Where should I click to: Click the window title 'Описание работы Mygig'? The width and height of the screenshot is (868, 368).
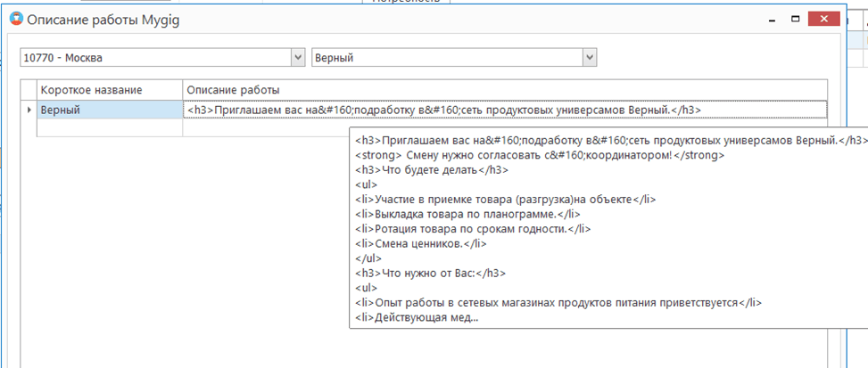coord(103,20)
